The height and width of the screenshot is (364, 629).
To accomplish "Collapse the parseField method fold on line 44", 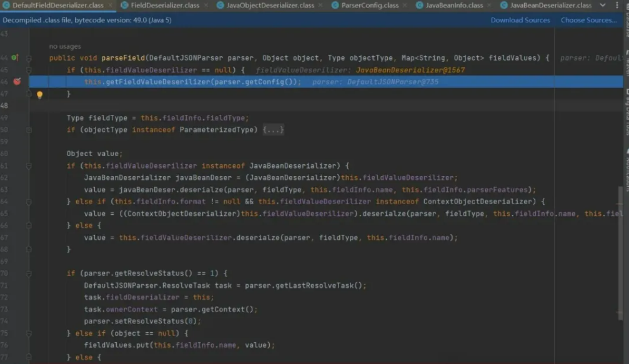I will pos(29,58).
